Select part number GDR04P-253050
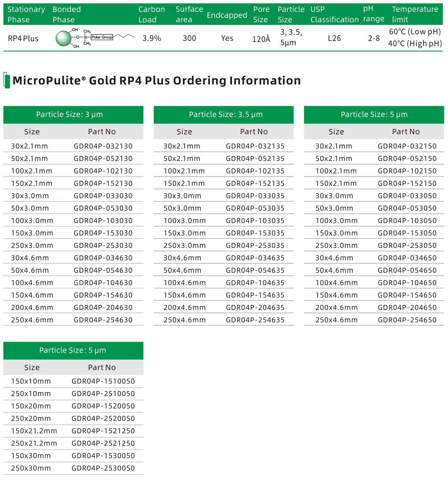The height and width of the screenshot is (482, 448). click(407, 245)
